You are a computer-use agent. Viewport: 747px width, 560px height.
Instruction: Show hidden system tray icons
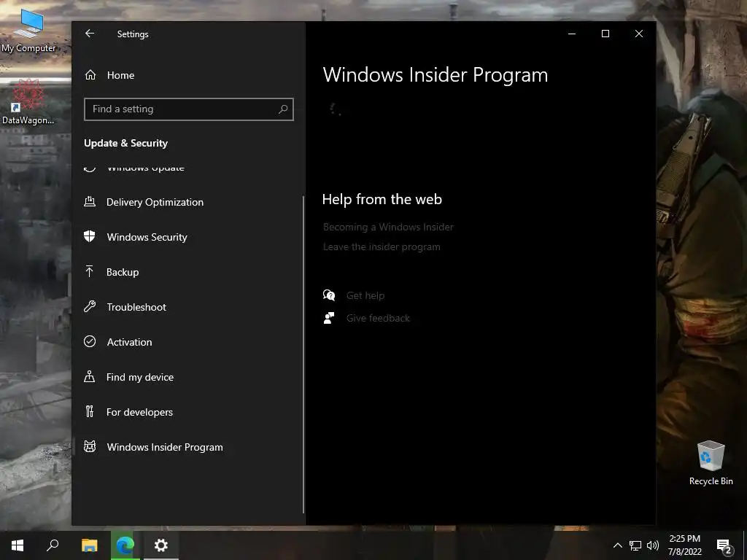pos(617,545)
